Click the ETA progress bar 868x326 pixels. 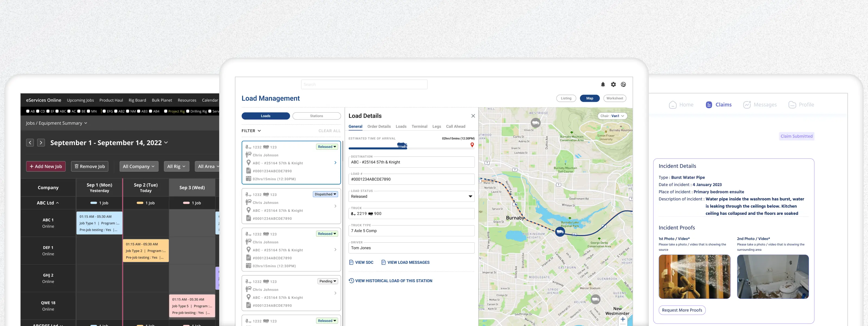[411, 148]
